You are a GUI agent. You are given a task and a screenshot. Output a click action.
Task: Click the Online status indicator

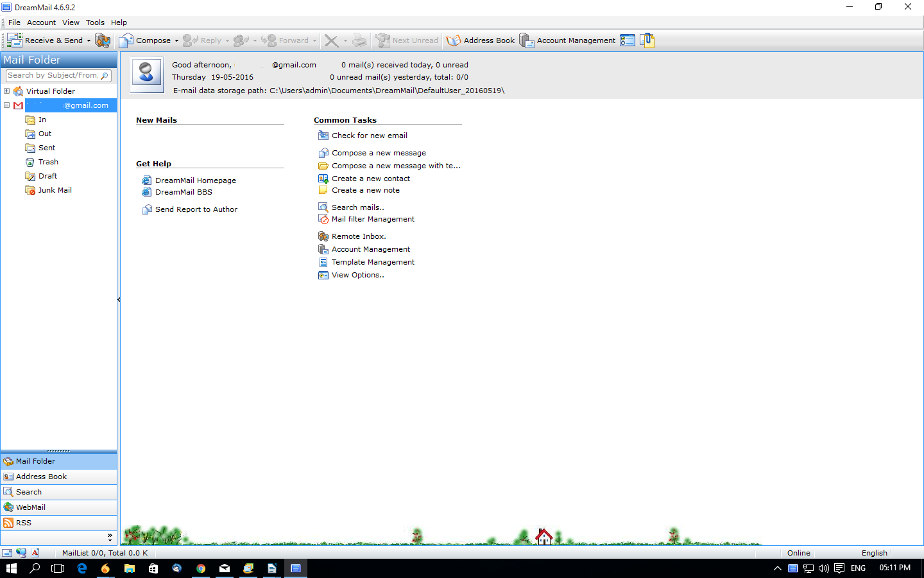[799, 553]
